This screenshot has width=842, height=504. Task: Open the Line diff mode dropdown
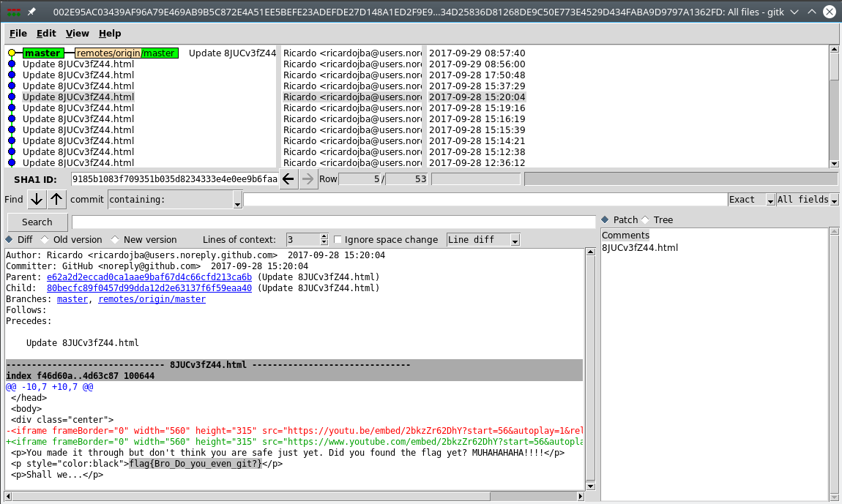483,239
